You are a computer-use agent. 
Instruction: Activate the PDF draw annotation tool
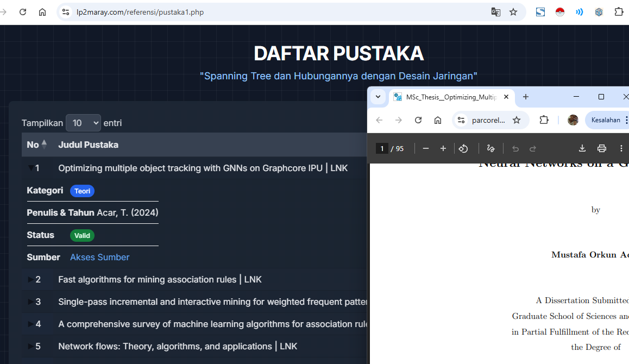click(490, 148)
